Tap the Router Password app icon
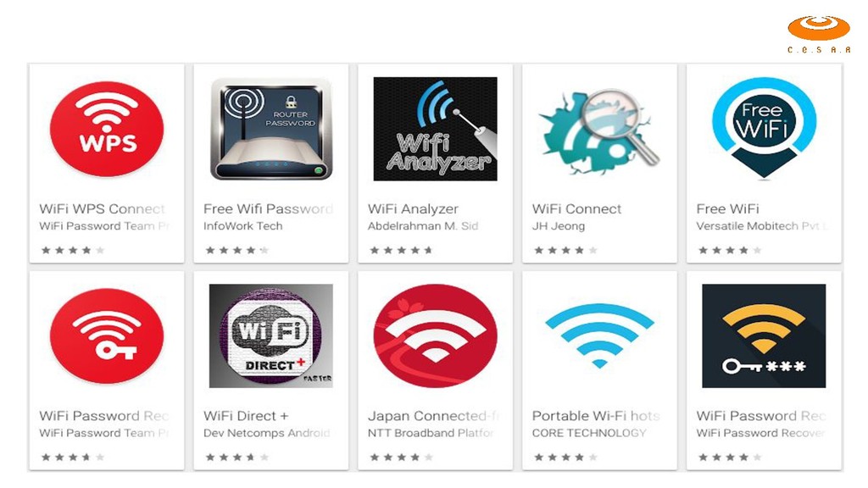Screen dimensions: 868x488 coord(270,129)
